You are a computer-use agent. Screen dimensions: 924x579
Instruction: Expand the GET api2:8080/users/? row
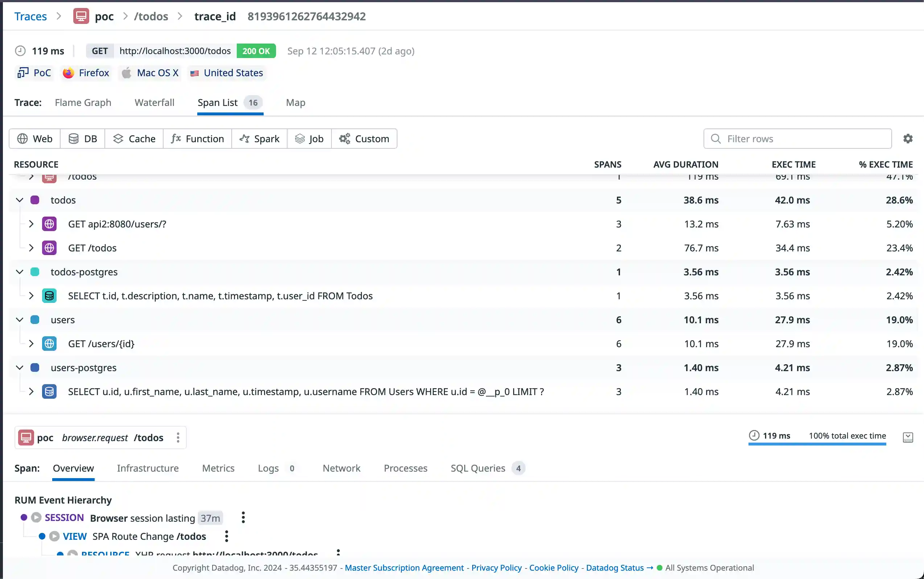point(32,223)
